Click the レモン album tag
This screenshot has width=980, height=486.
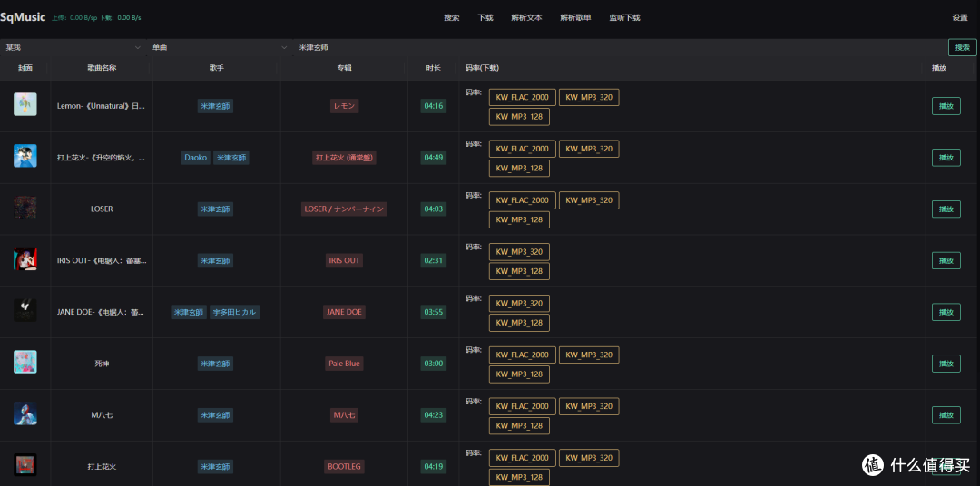(345, 106)
